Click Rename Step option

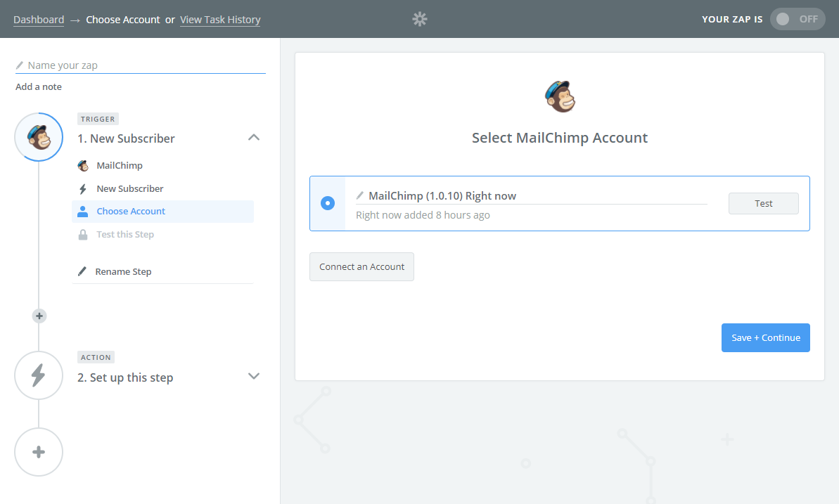[123, 272]
